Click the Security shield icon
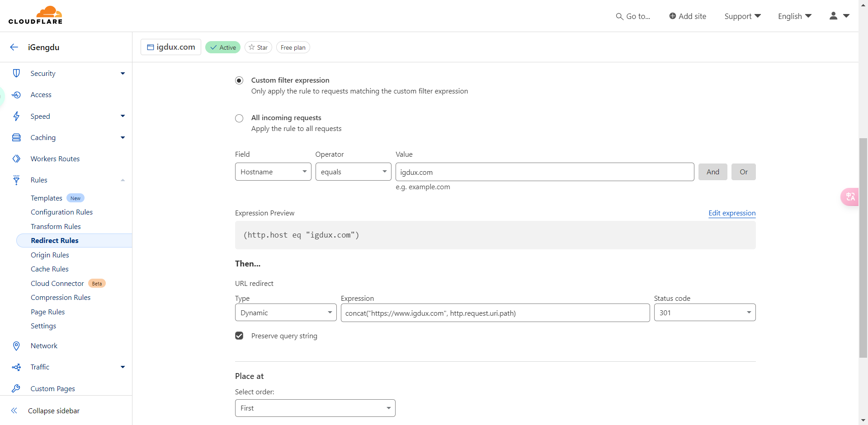Image resolution: width=868 pixels, height=425 pixels. coord(16,73)
